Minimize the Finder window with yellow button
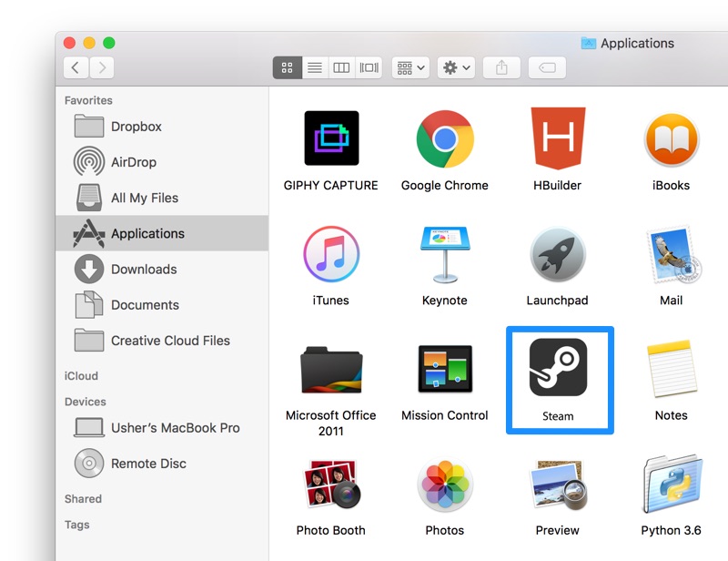The width and height of the screenshot is (728, 561). click(89, 43)
